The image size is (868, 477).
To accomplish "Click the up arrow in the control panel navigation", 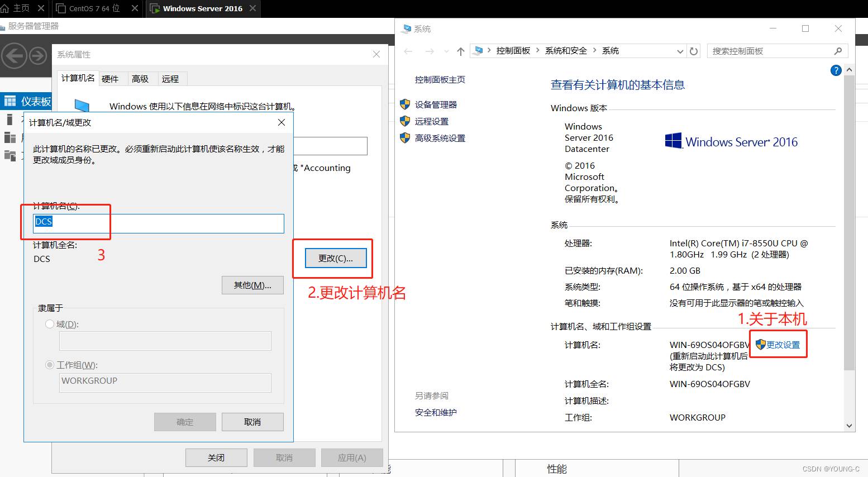I will point(460,51).
